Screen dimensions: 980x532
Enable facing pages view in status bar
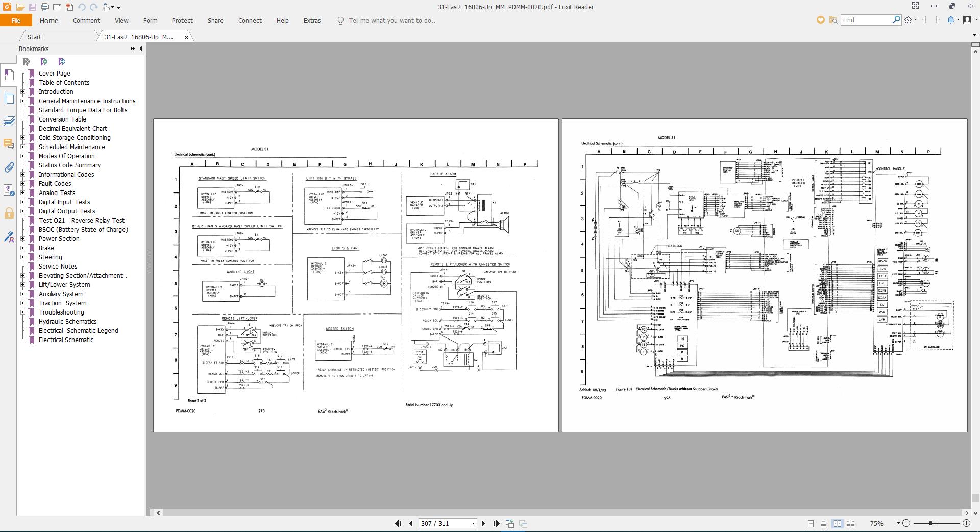click(837, 523)
